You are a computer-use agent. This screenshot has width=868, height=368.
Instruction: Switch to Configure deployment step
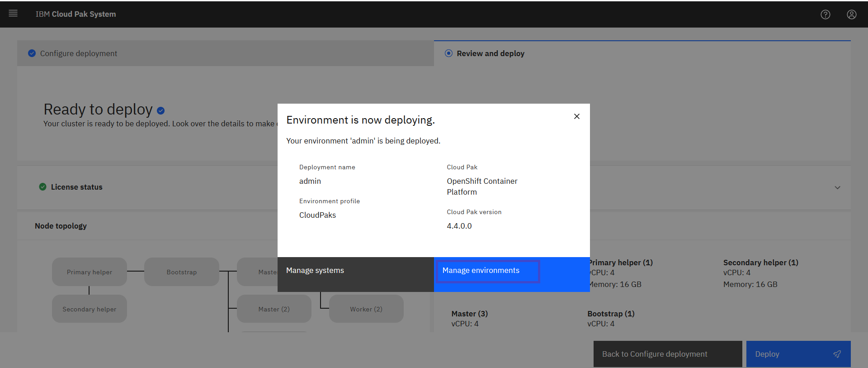[79, 53]
